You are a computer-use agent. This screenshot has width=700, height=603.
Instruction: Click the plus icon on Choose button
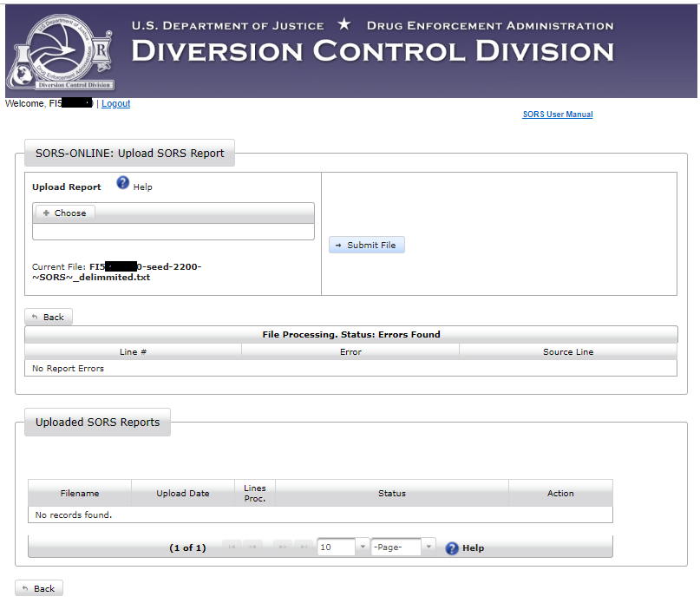coord(46,213)
